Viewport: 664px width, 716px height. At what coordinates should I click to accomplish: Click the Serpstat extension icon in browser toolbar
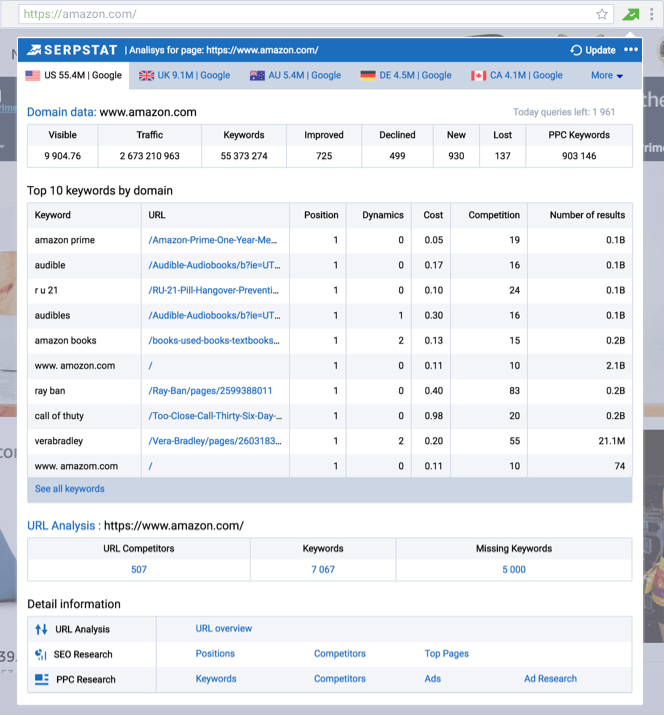pyautogui.click(x=630, y=14)
